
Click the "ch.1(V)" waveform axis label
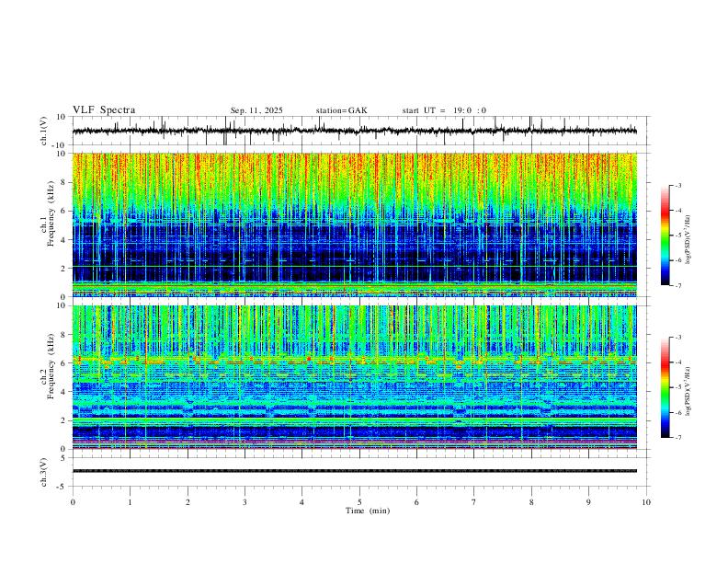(x=44, y=131)
